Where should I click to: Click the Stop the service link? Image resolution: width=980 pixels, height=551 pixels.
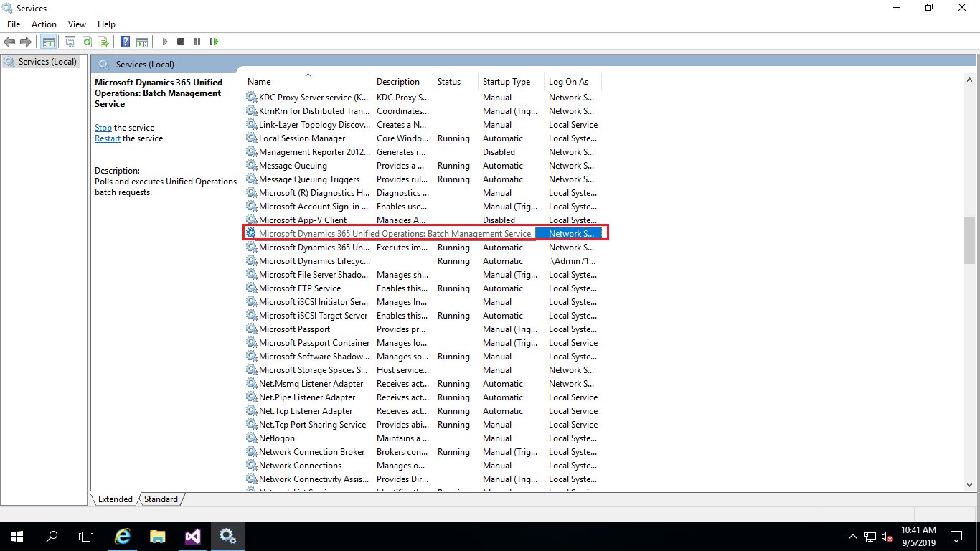pos(103,128)
